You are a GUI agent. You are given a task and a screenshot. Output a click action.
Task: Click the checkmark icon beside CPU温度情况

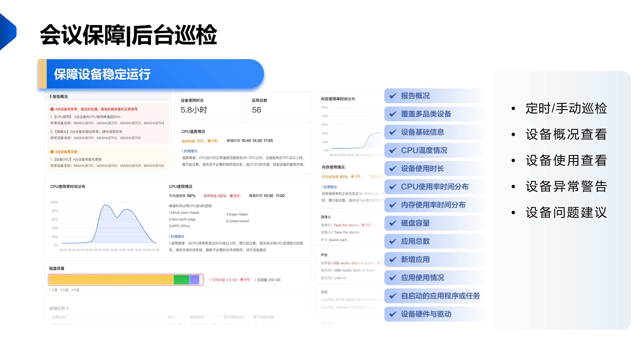pyautogui.click(x=393, y=150)
